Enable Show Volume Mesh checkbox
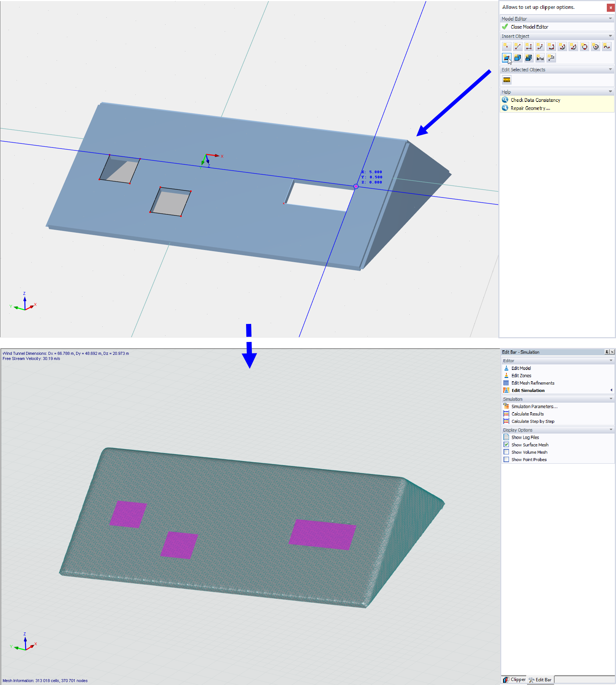The image size is (616, 685). point(506,452)
